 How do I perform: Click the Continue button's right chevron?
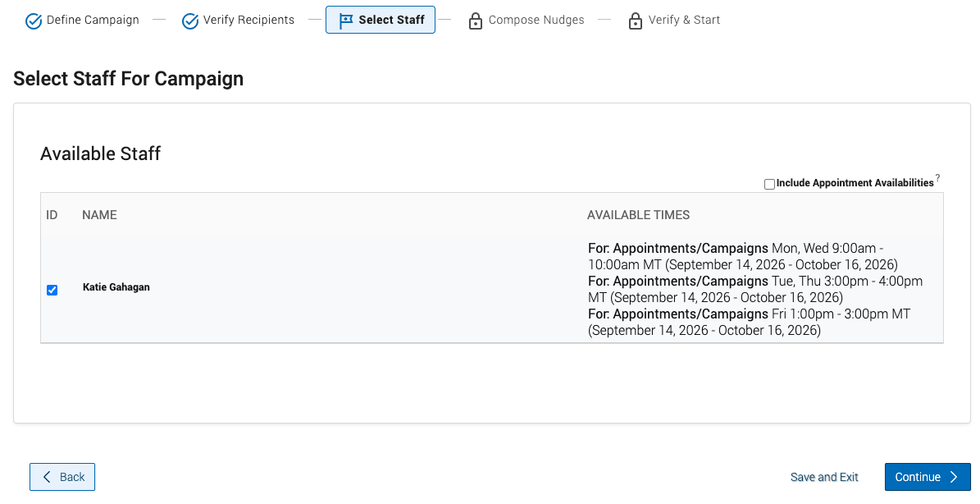pos(954,477)
